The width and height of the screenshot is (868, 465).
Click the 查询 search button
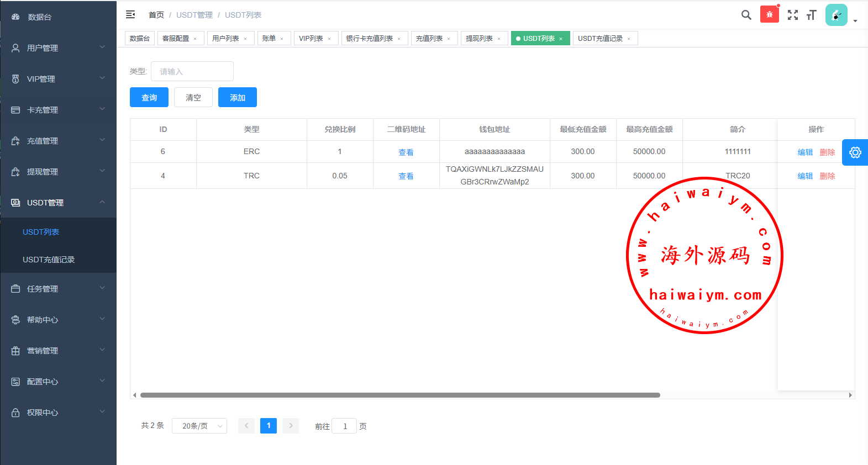pos(149,97)
